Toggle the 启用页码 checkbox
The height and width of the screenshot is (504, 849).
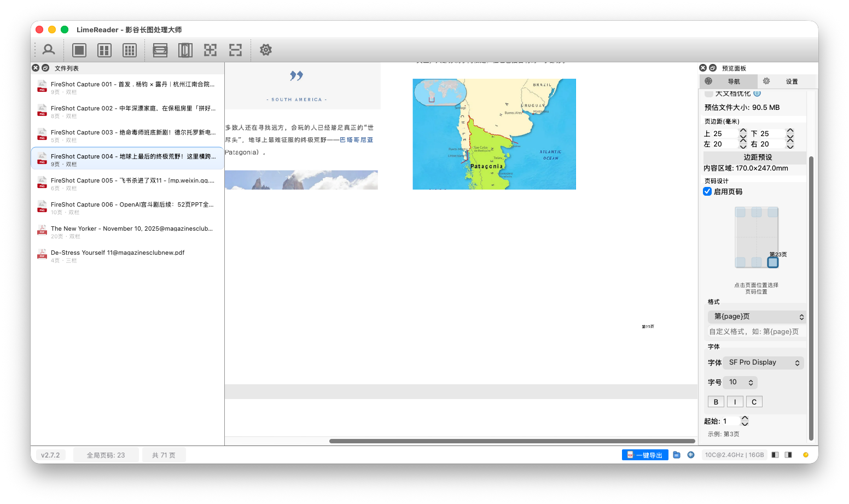coord(708,191)
